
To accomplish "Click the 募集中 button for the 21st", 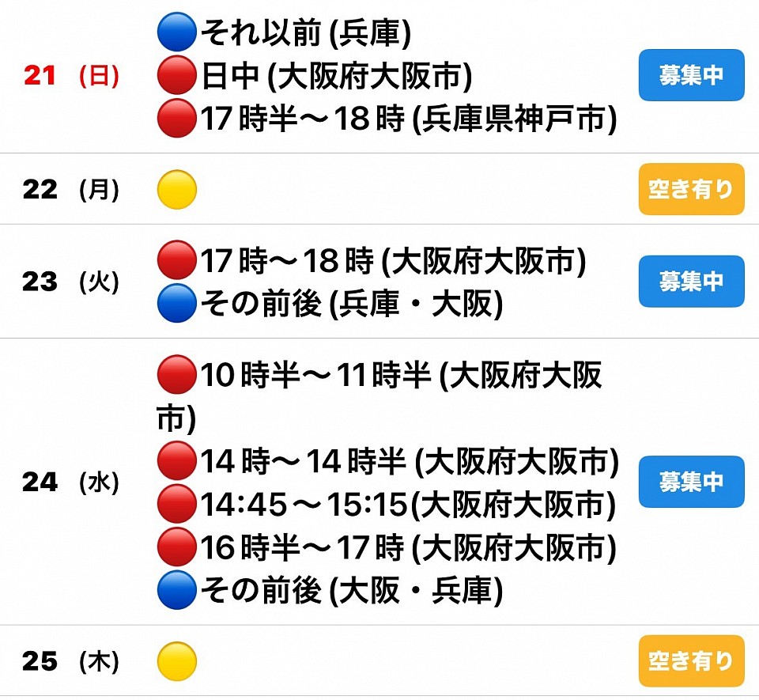I will click(x=691, y=75).
